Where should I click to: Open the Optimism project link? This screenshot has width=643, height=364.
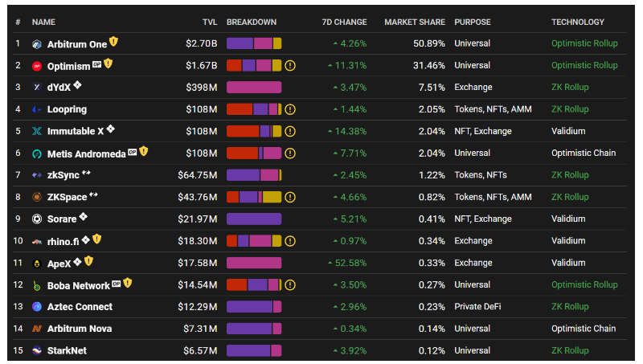(68, 67)
